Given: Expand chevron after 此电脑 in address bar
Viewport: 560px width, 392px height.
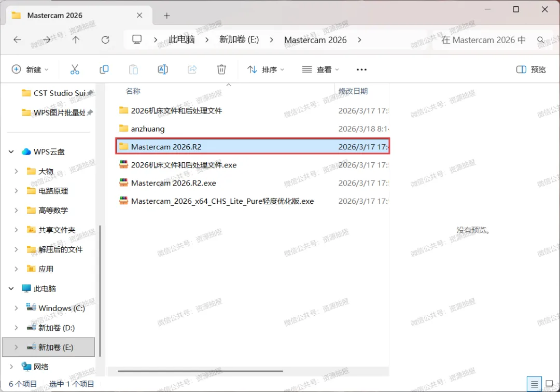Looking at the screenshot, I should 207,39.
